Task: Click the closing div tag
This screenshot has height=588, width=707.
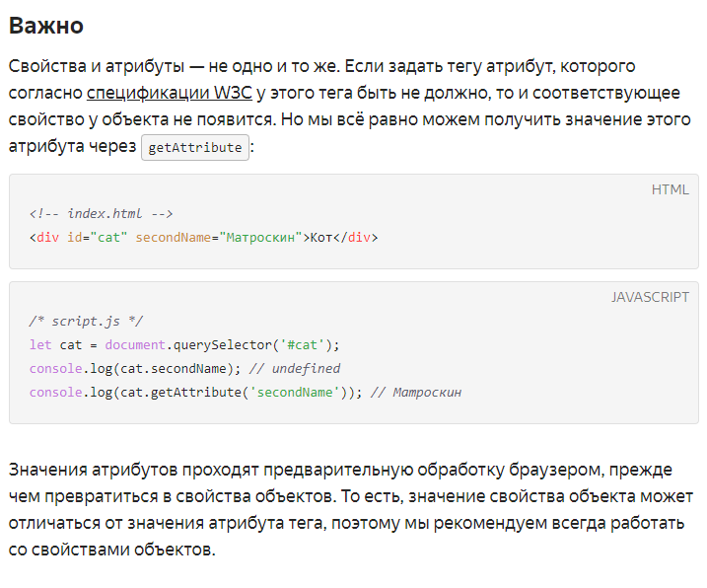Action: pyautogui.click(x=356, y=238)
